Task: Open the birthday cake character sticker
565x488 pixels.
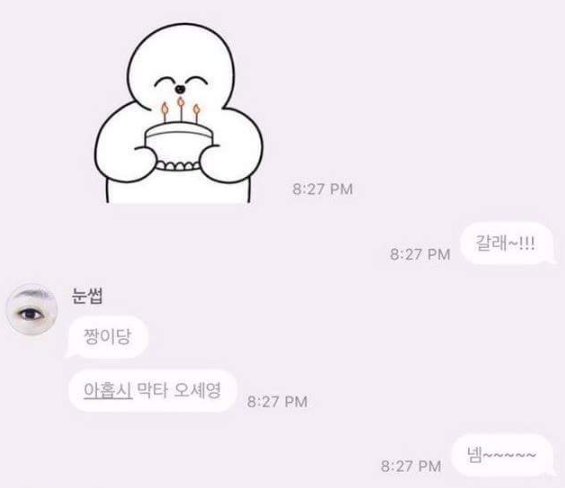Action: click(x=179, y=114)
